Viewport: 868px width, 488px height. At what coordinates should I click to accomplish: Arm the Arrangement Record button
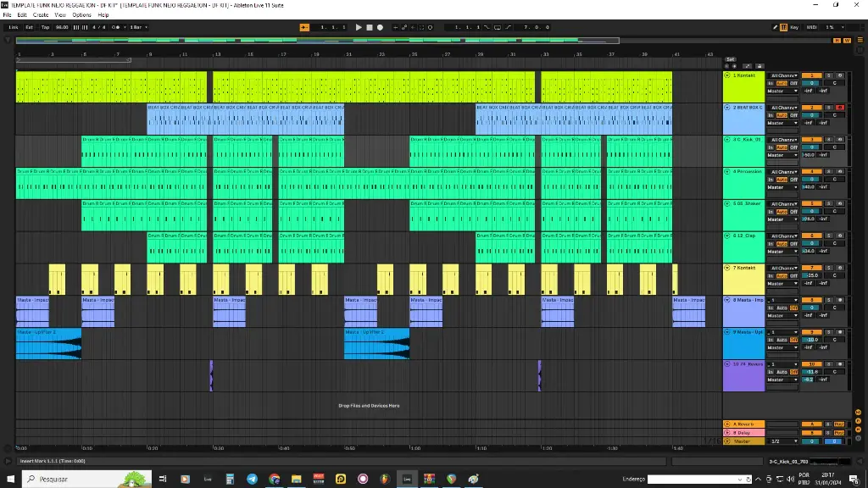point(380,27)
